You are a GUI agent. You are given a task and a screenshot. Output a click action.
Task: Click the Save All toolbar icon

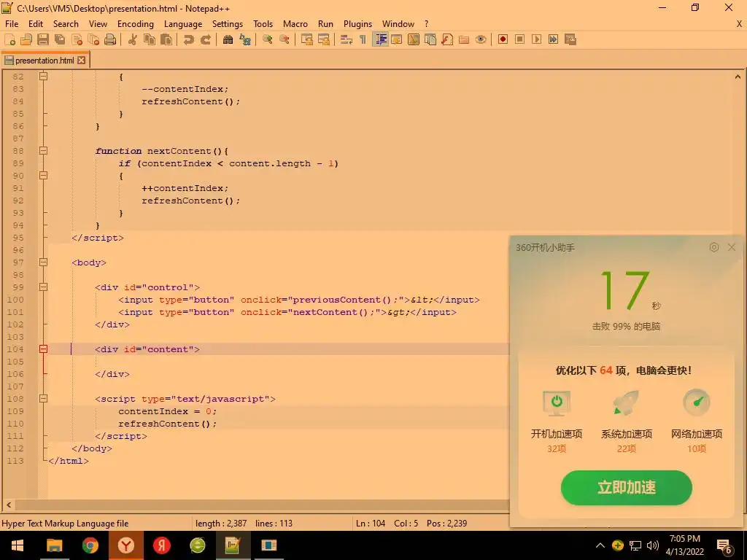coord(60,39)
